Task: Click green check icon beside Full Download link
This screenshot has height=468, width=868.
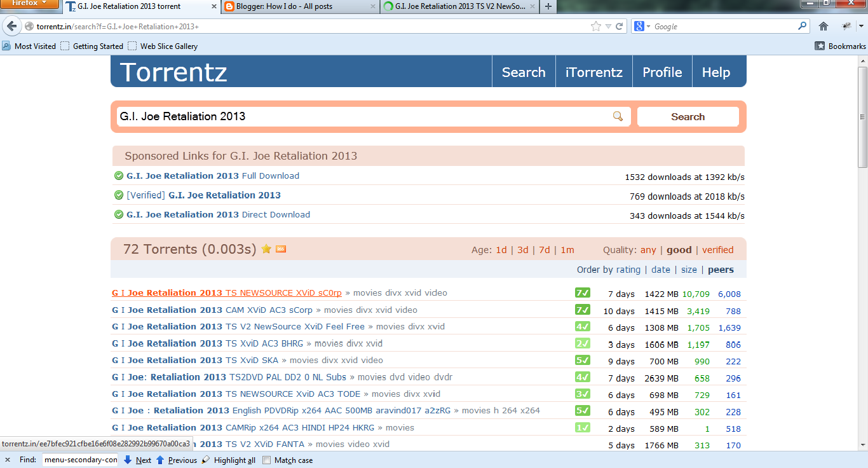Action: pos(118,176)
